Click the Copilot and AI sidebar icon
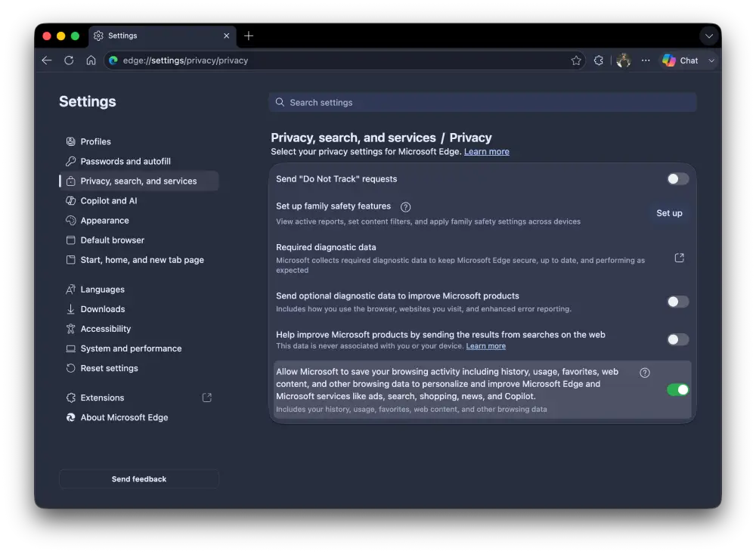Viewport: 756px width, 554px height. tap(71, 200)
